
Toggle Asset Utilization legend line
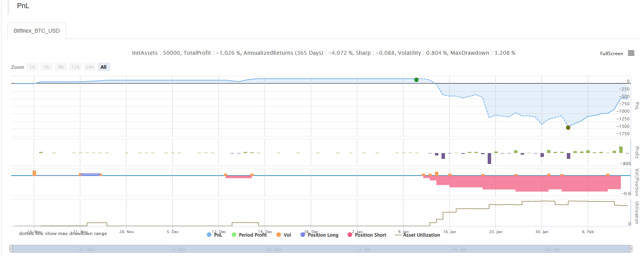(x=417, y=235)
